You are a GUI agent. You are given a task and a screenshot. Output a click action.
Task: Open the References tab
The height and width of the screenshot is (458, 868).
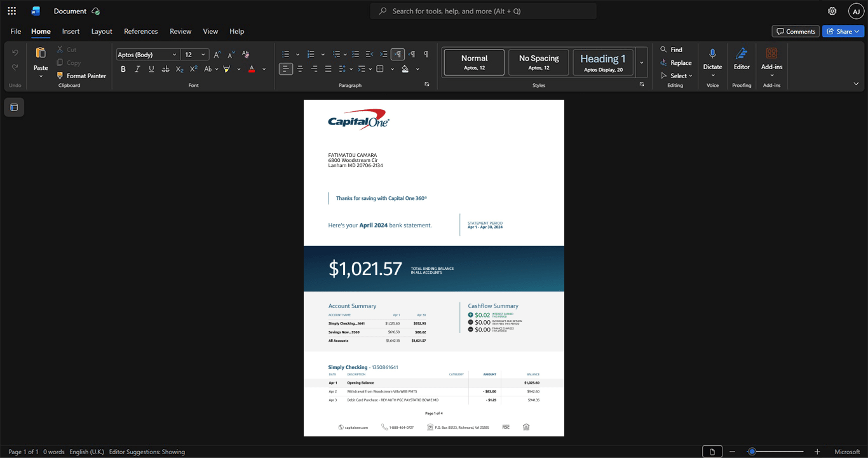pos(141,31)
